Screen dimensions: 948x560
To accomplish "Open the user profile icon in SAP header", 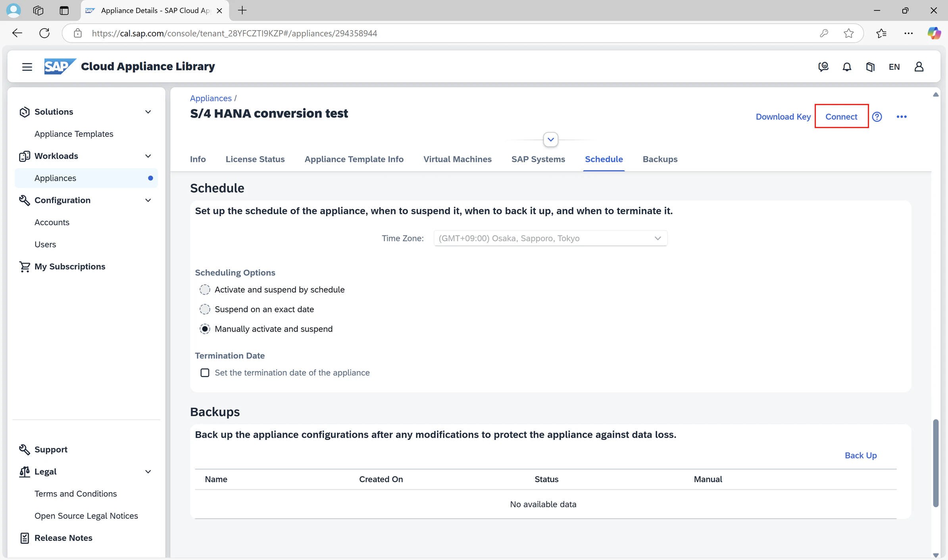I will [x=919, y=67].
